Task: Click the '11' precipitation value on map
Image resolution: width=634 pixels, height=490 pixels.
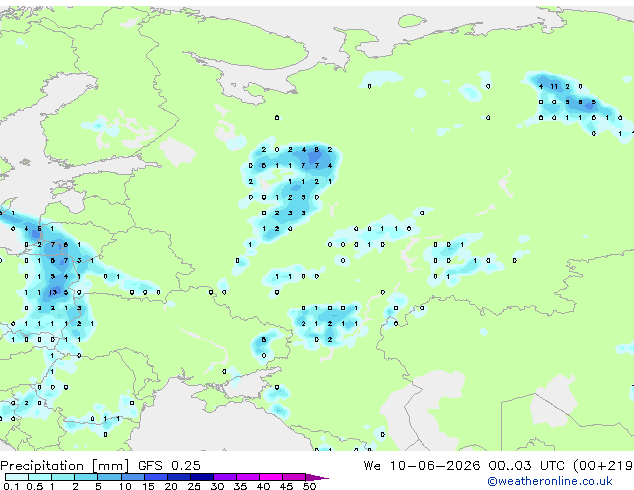Action: click(x=554, y=86)
